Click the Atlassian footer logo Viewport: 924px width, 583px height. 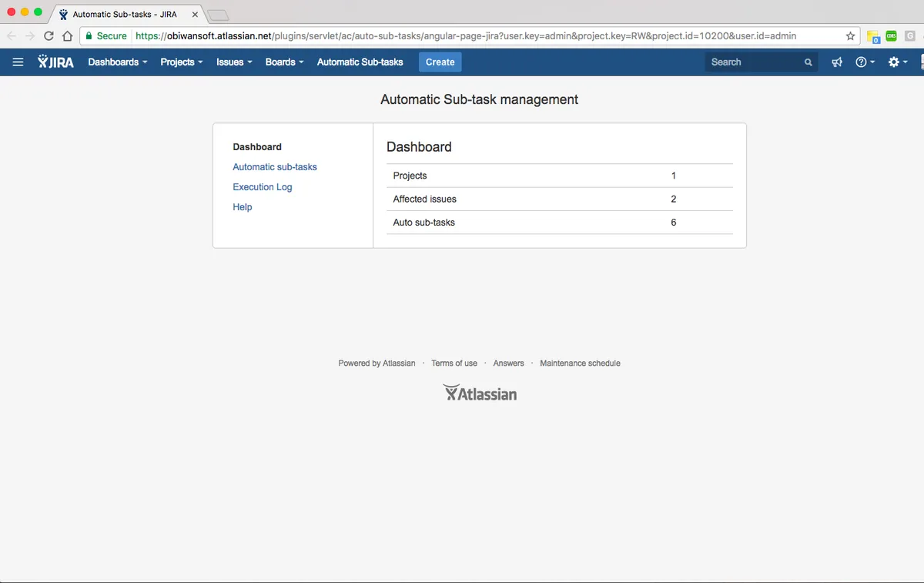480,394
